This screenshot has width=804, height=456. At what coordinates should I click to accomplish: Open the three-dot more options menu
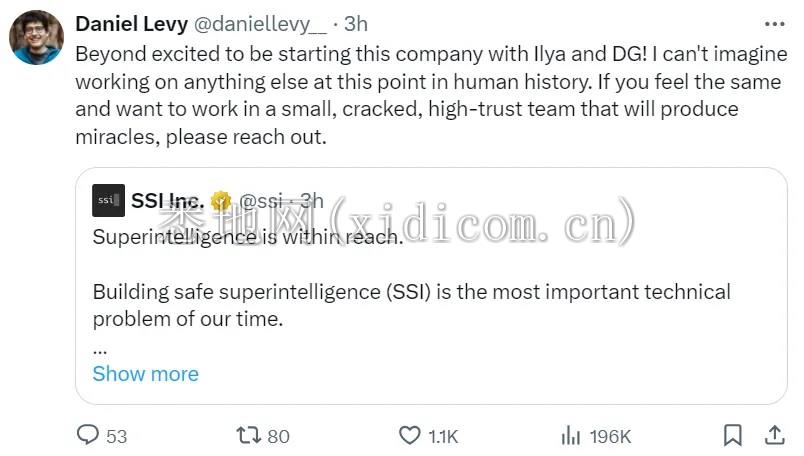pos(774,24)
